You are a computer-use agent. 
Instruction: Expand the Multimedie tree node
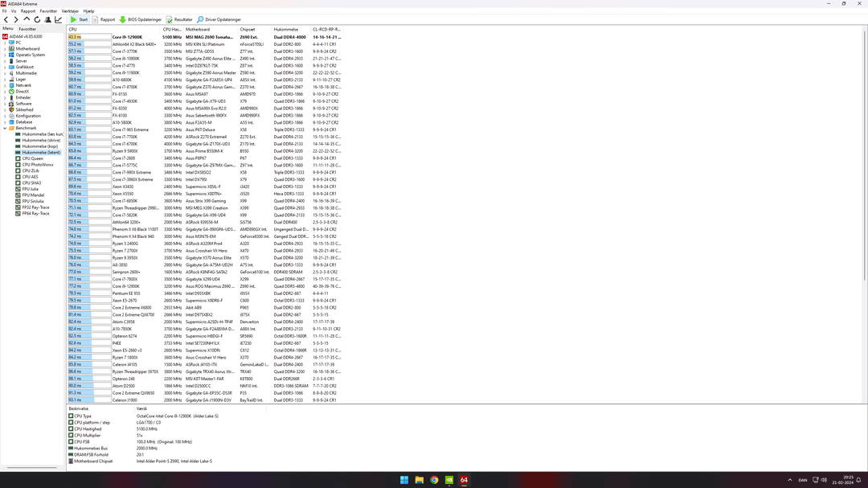coord(5,73)
